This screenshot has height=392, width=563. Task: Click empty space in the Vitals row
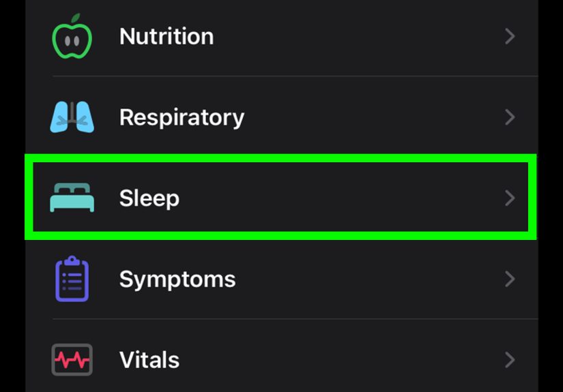click(x=341, y=359)
